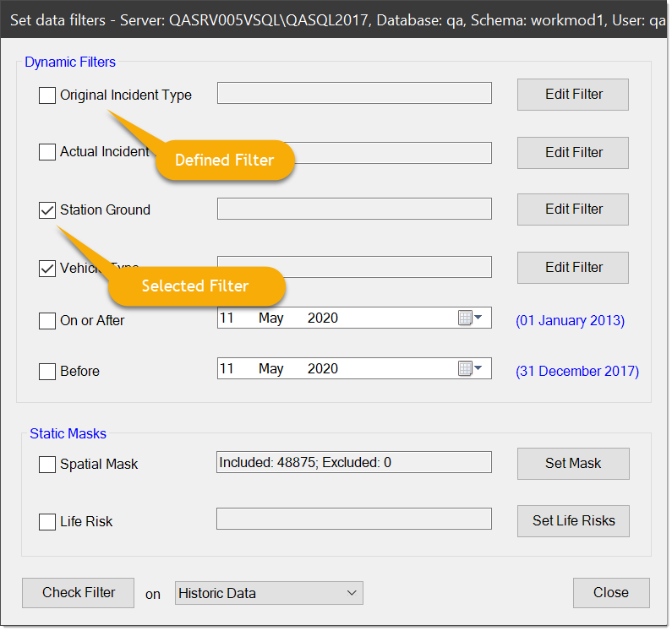This screenshot has height=631, width=672.
Task: Click Edit Filter for Original Incident Type
Action: pyautogui.click(x=573, y=95)
